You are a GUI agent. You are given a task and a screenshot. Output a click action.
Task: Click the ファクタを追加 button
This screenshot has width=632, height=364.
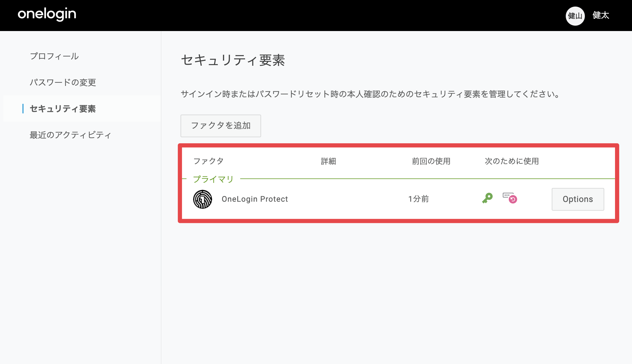coord(221,126)
